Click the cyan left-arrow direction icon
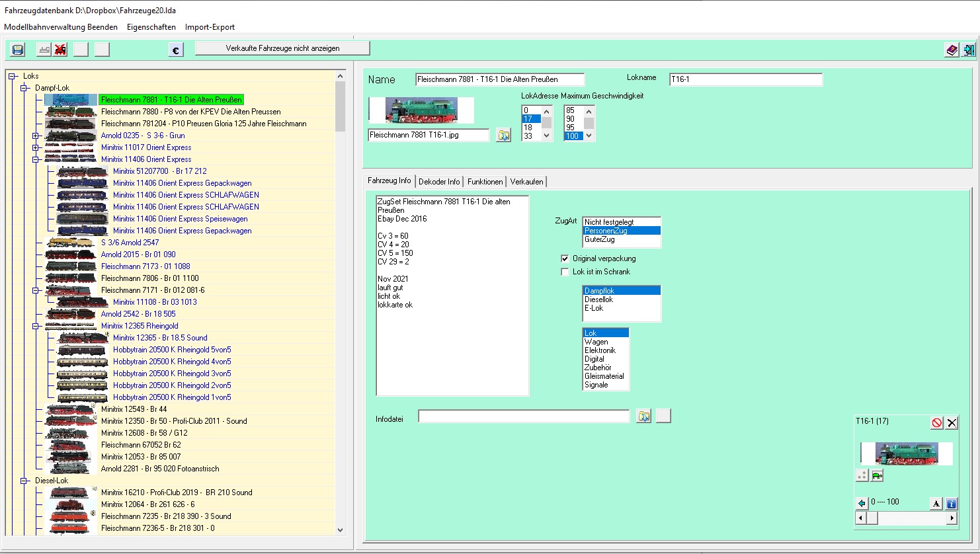This screenshot has width=980, height=554. [x=862, y=503]
